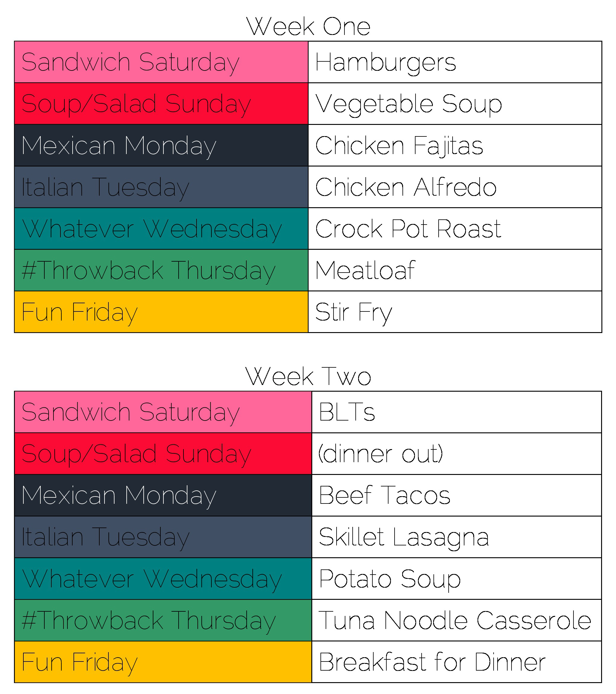Click Week One's pink Sandwich Saturday cell
The image size is (616, 694).
click(161, 62)
